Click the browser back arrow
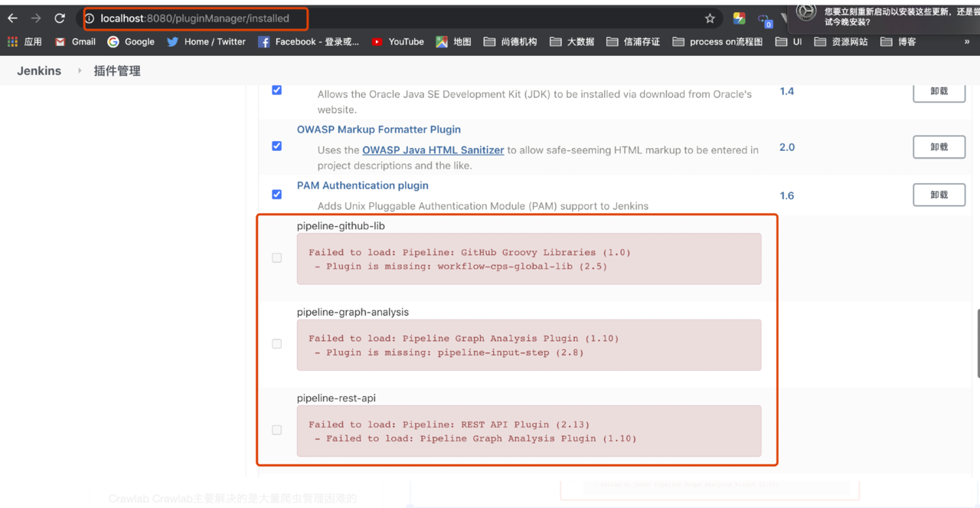Screen dimensions: 980x508 point(13,18)
